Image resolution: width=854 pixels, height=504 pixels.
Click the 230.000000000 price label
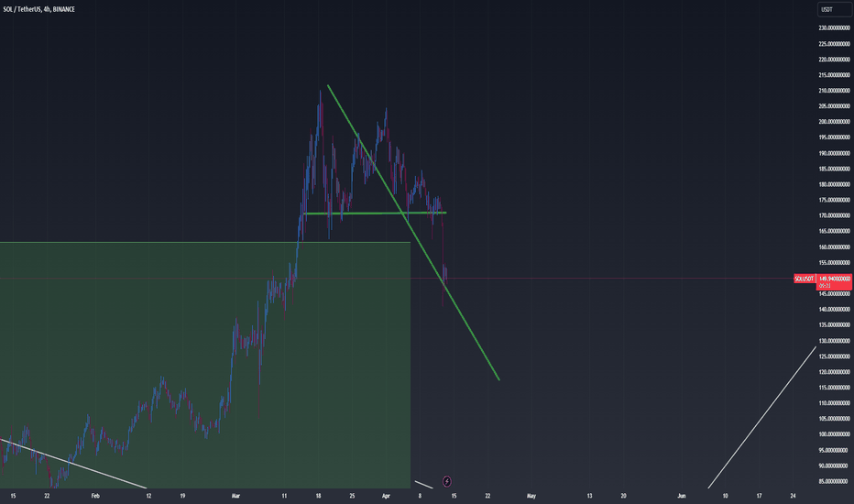point(835,27)
